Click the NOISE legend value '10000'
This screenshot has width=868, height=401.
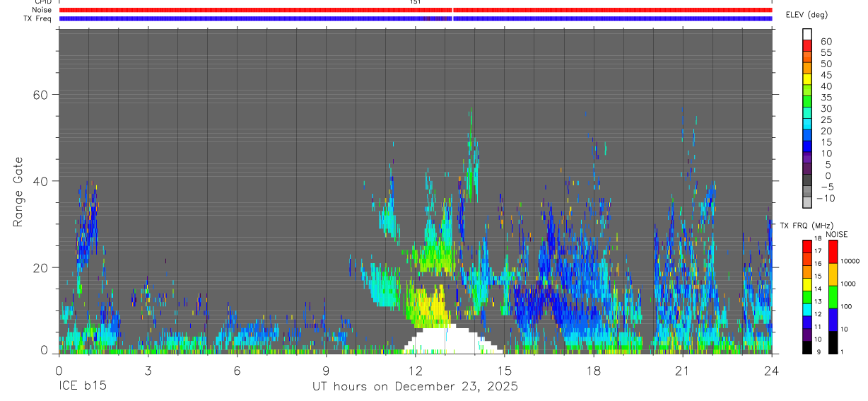(850, 261)
